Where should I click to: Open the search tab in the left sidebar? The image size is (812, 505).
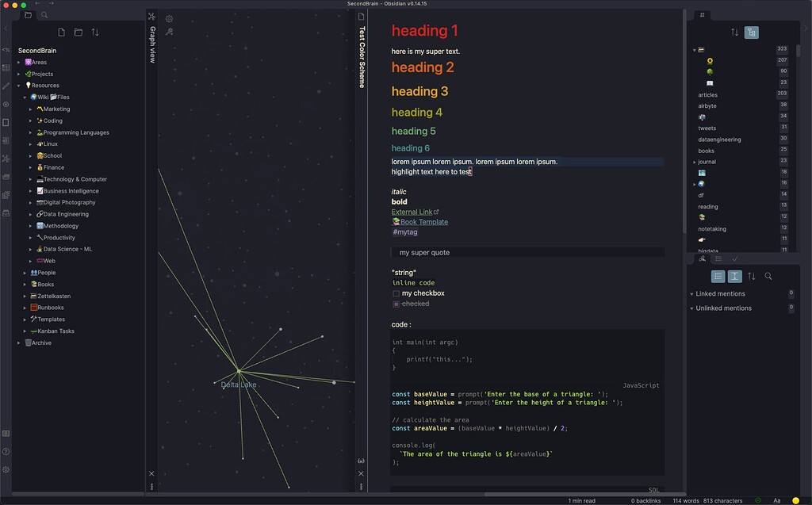click(x=44, y=15)
